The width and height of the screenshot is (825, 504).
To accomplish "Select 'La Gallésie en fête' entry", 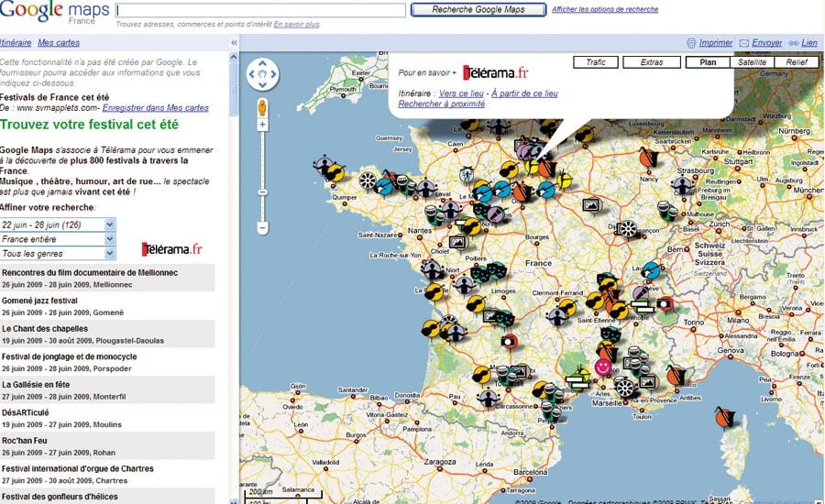I will coord(107,389).
